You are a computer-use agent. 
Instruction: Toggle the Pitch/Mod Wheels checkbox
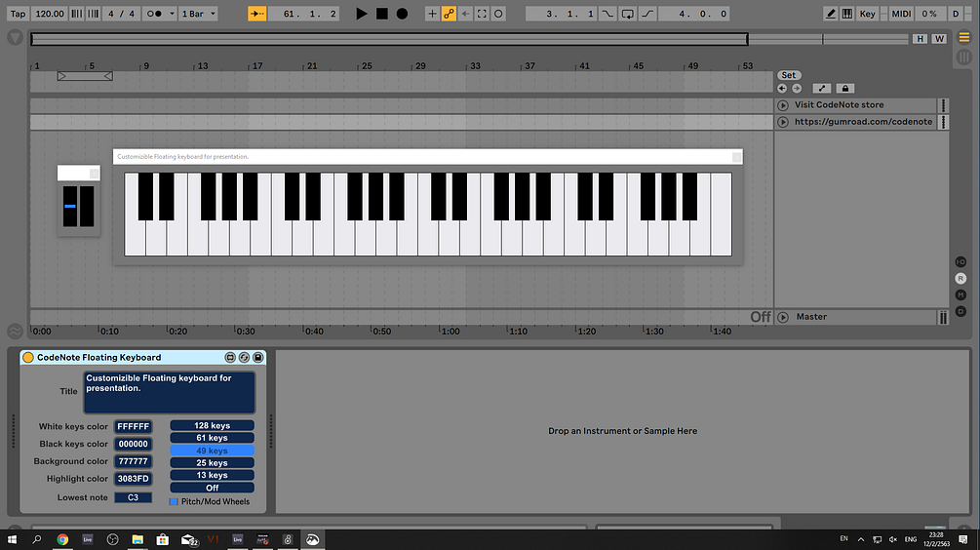coord(174,501)
